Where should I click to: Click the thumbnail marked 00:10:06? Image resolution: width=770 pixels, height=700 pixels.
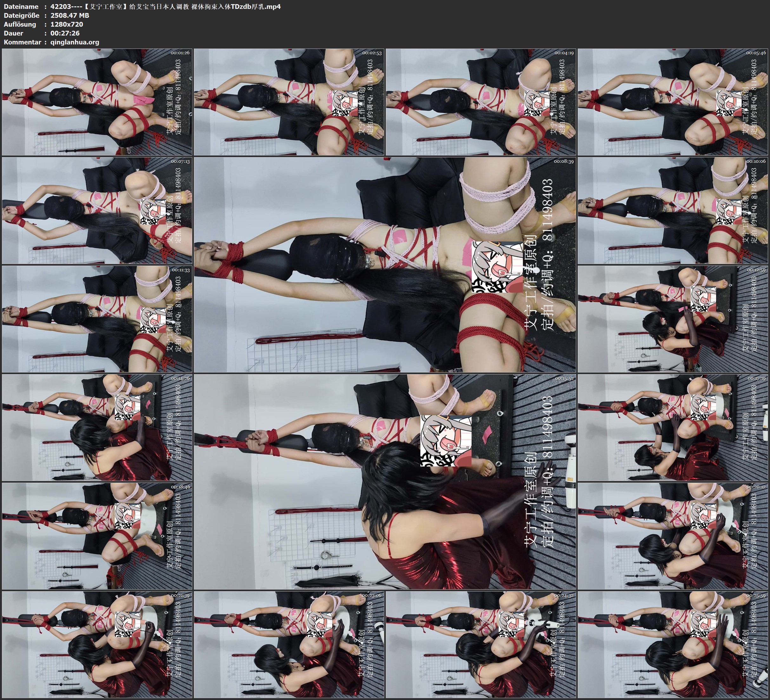(x=673, y=210)
